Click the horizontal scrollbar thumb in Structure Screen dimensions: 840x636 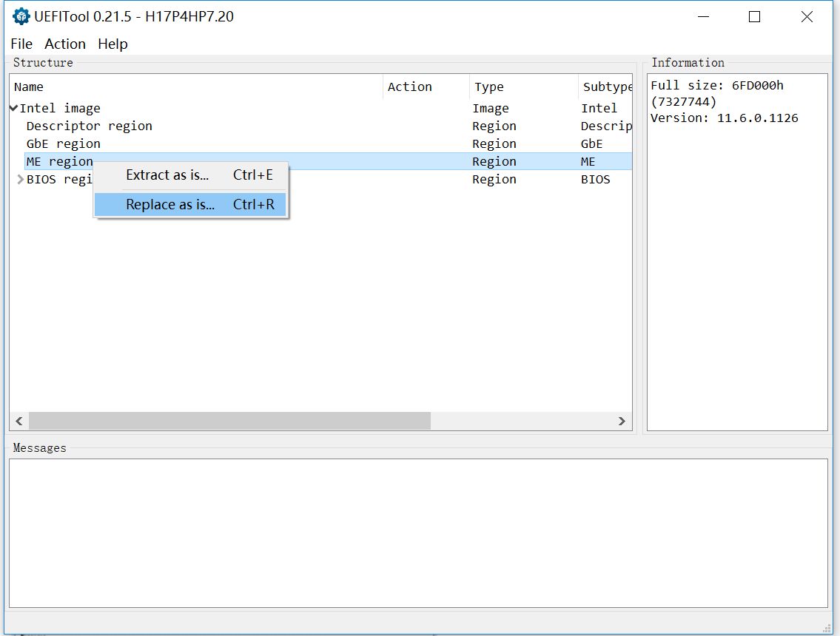(230, 421)
